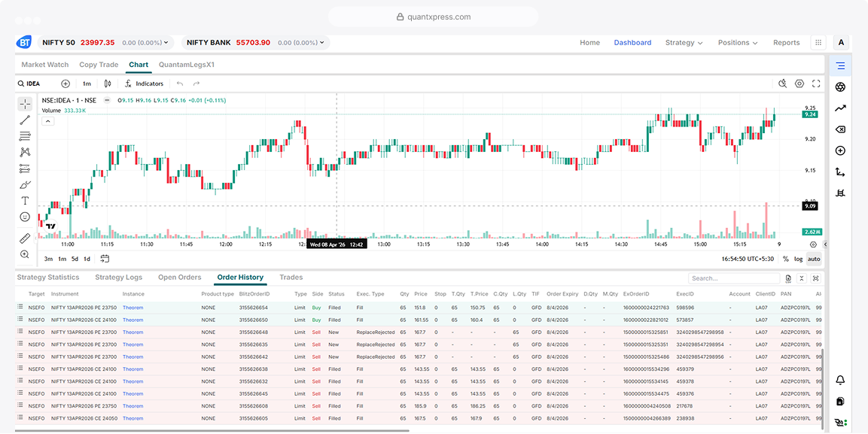Select the zoom in tool
The image size is (868, 434).
tap(25, 254)
